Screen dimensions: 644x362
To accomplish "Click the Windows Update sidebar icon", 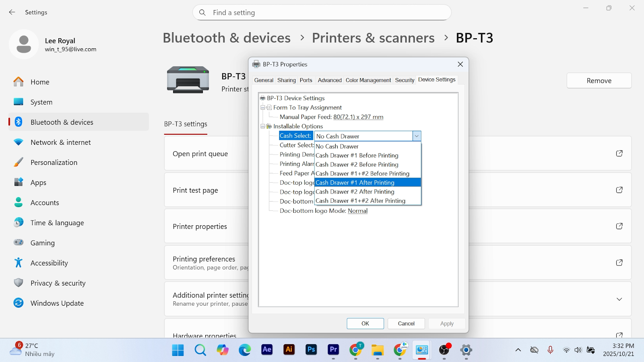I will [19, 303].
